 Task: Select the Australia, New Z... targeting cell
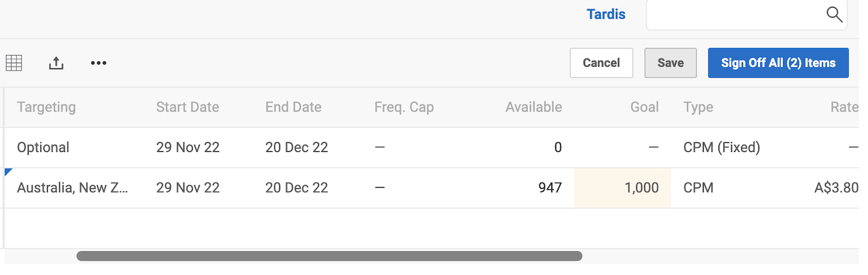pos(72,188)
